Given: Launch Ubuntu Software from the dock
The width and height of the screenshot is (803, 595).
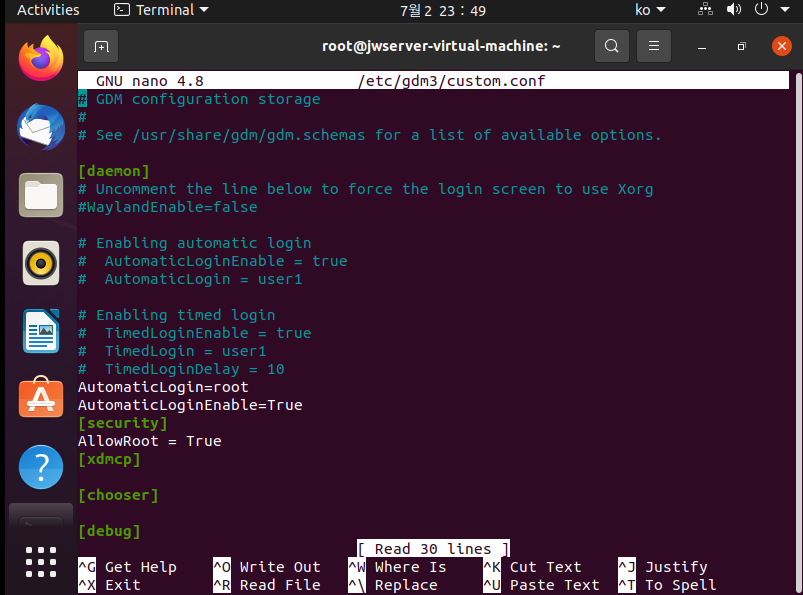Looking at the screenshot, I should tap(40, 397).
